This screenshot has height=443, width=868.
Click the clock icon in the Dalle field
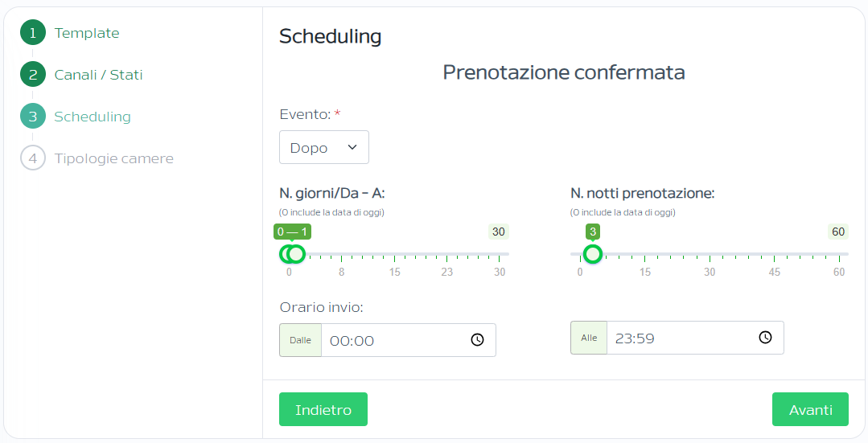tap(477, 340)
